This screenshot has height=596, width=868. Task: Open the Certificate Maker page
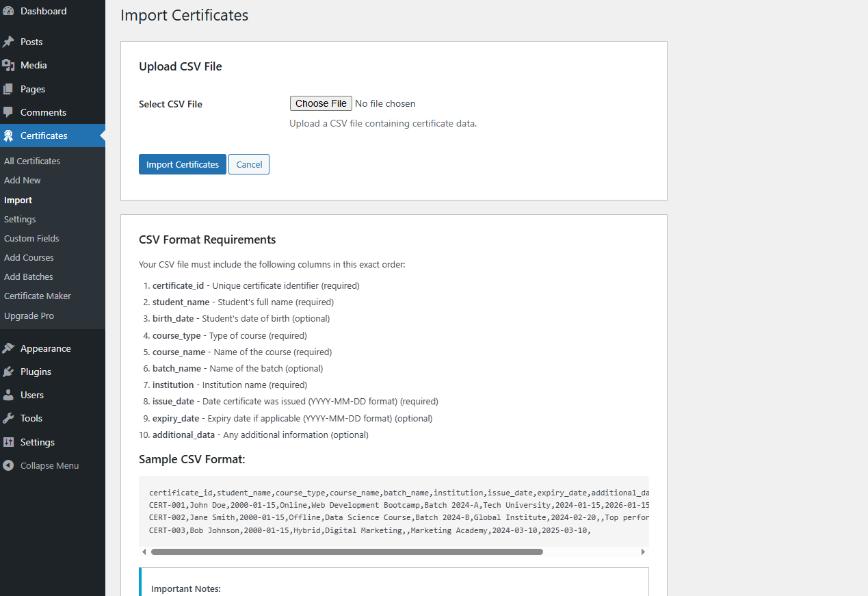click(x=37, y=296)
